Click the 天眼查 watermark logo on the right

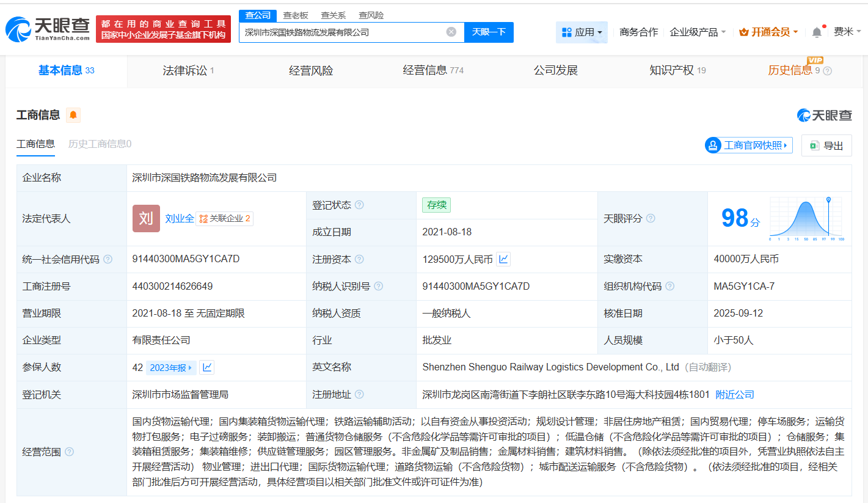click(824, 115)
